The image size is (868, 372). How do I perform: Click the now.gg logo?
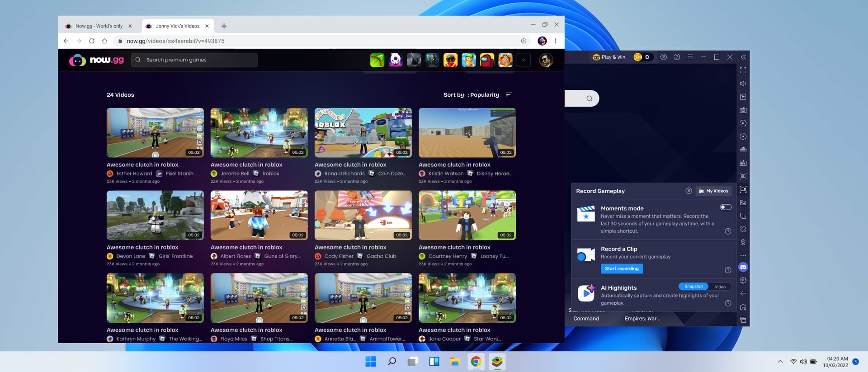[96, 60]
